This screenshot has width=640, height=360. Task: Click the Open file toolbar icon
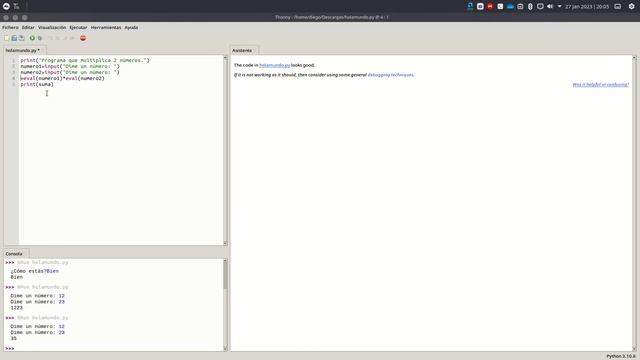14,38
